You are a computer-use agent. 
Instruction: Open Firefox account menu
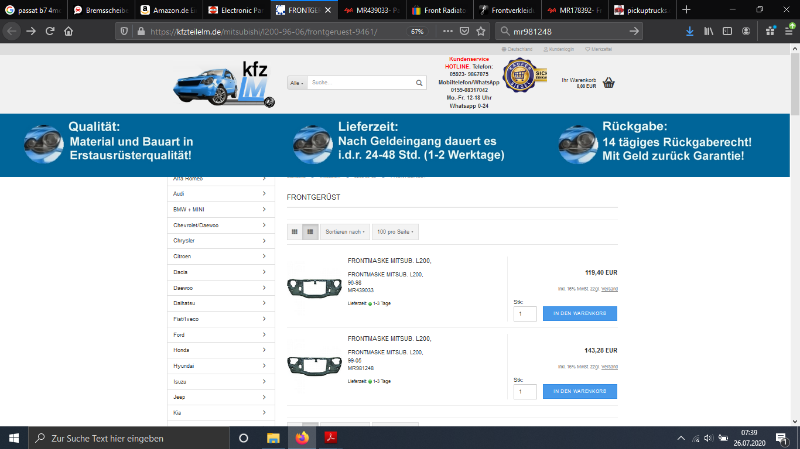click(746, 32)
